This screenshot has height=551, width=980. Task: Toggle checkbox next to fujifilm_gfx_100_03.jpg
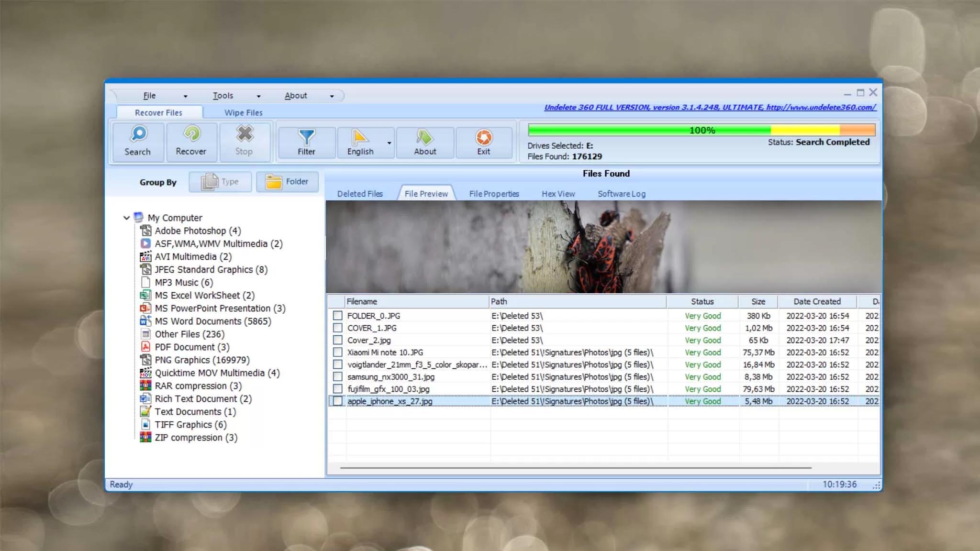[337, 389]
